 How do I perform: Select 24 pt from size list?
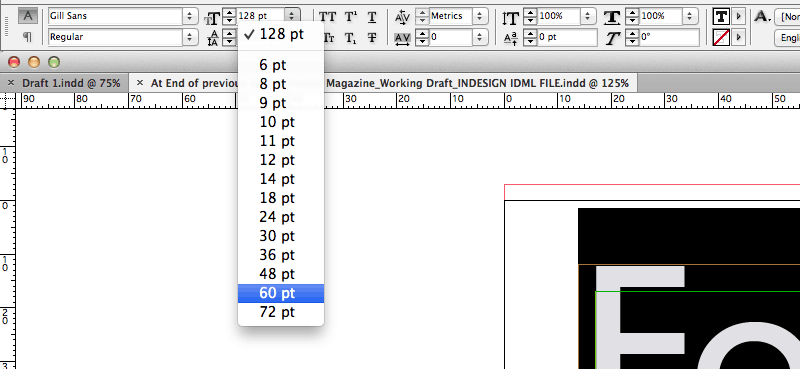click(281, 217)
